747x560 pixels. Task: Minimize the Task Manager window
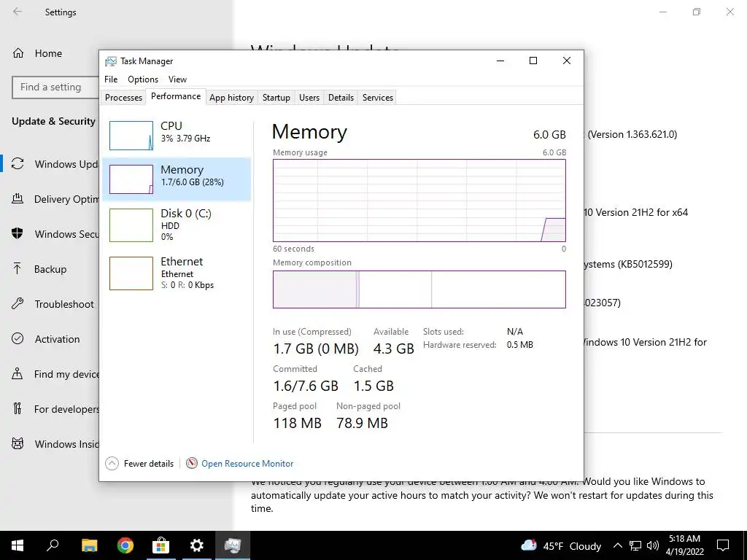[x=500, y=61]
